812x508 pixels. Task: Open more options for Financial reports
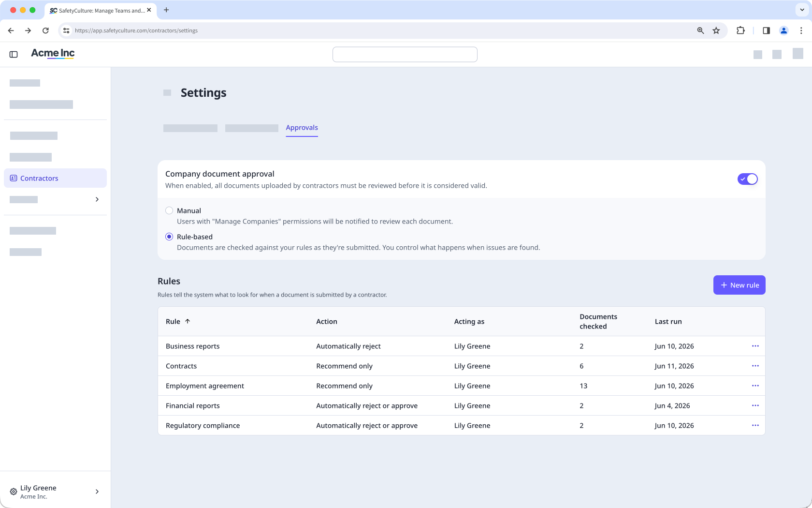pyautogui.click(x=755, y=405)
